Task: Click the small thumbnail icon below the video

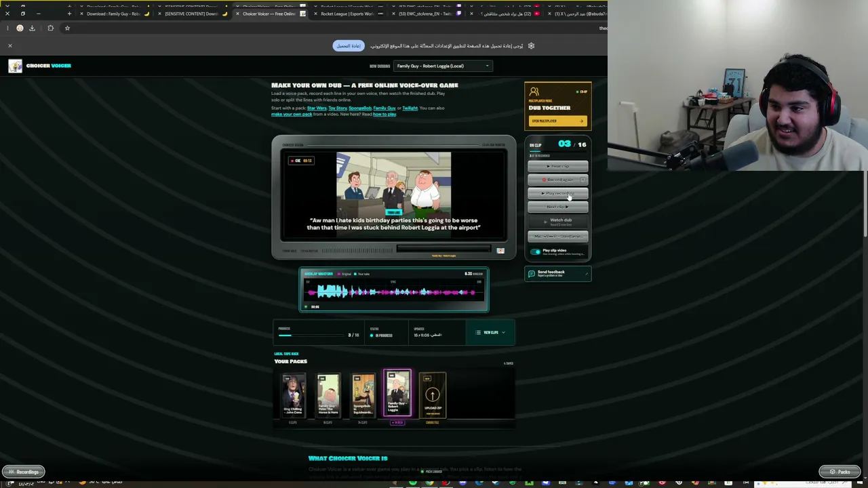Action: 500,251
